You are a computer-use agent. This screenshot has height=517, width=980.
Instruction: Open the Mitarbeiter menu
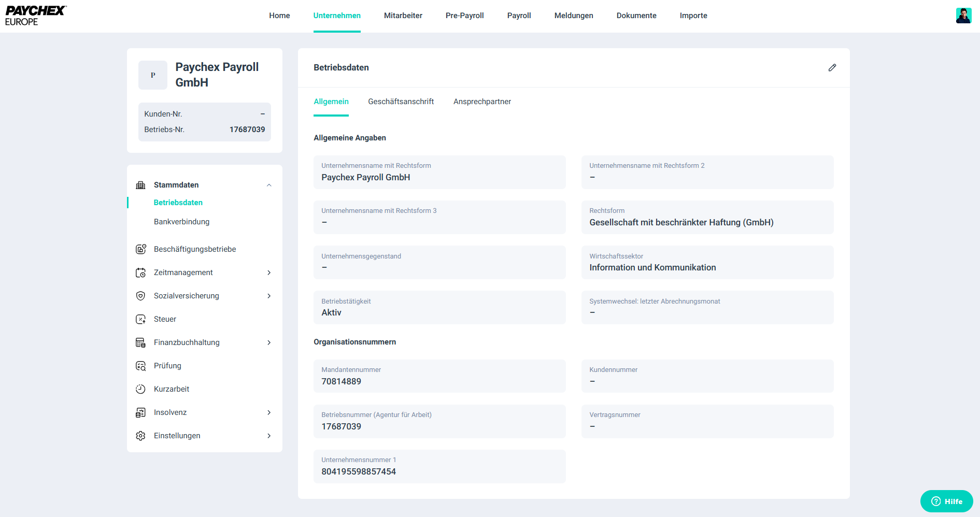click(x=403, y=16)
